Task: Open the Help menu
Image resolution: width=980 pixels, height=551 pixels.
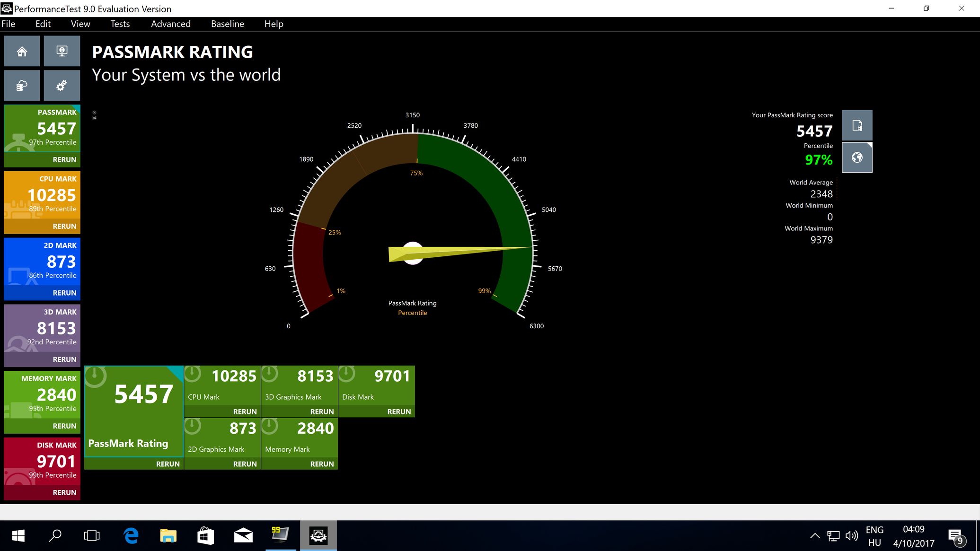Action: click(x=274, y=24)
